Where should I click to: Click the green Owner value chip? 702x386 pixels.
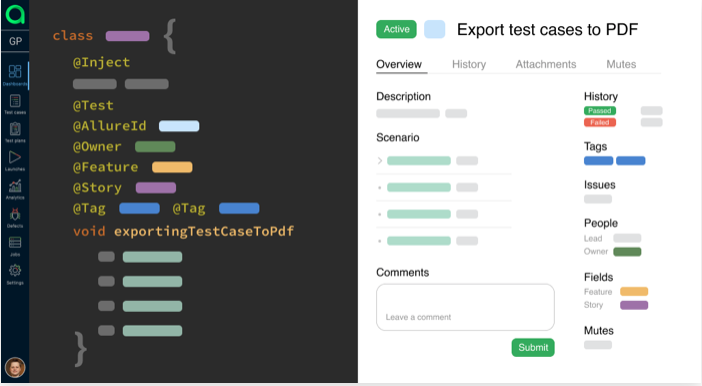627,252
